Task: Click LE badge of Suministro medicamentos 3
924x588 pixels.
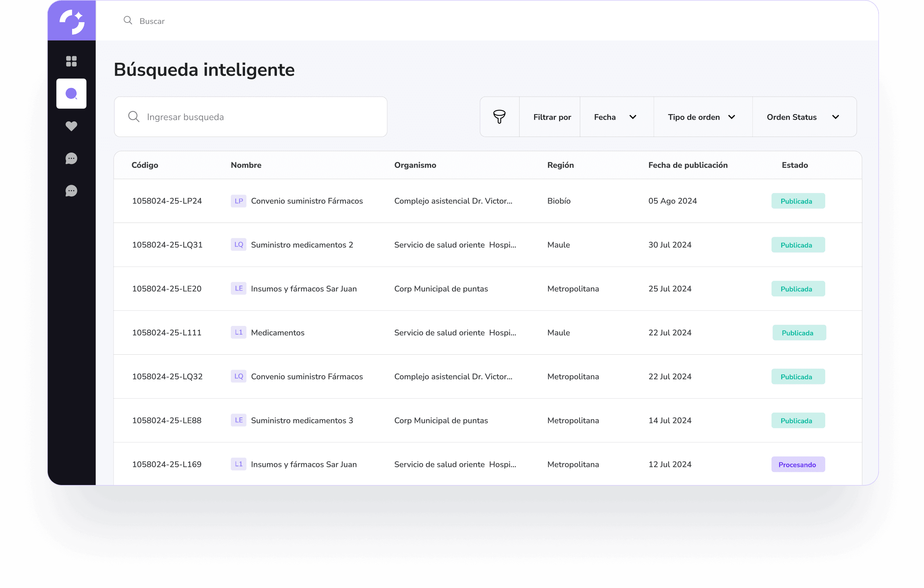Action: (x=238, y=420)
